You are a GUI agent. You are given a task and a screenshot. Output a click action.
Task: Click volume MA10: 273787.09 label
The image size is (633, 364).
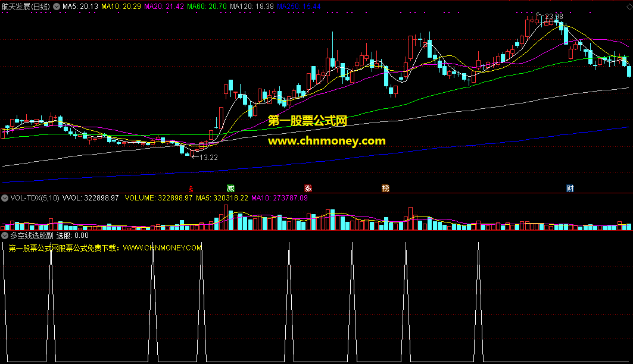(279, 198)
